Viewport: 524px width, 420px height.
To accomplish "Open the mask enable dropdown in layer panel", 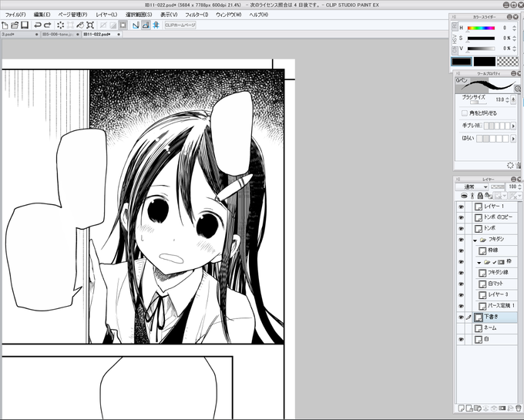I will coord(501,196).
